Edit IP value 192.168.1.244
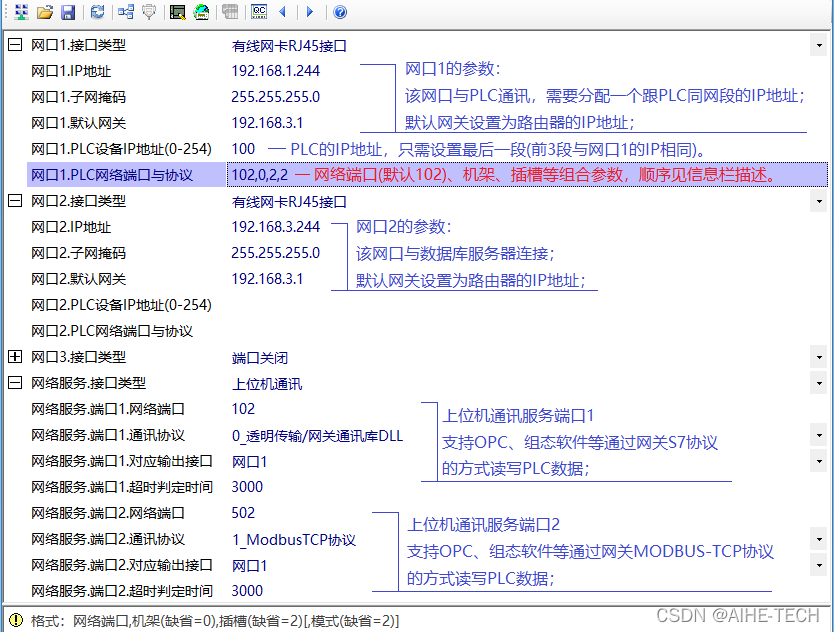The image size is (834, 632). [276, 71]
